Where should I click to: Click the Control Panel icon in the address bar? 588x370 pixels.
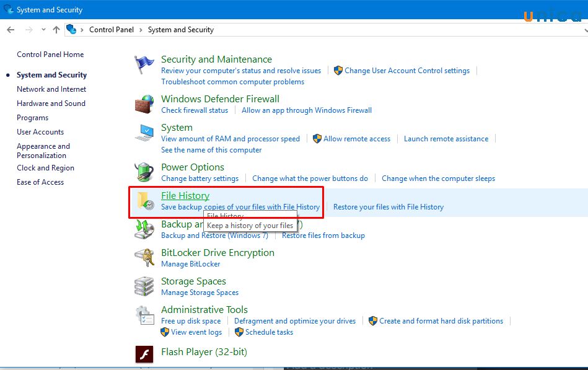(x=72, y=29)
